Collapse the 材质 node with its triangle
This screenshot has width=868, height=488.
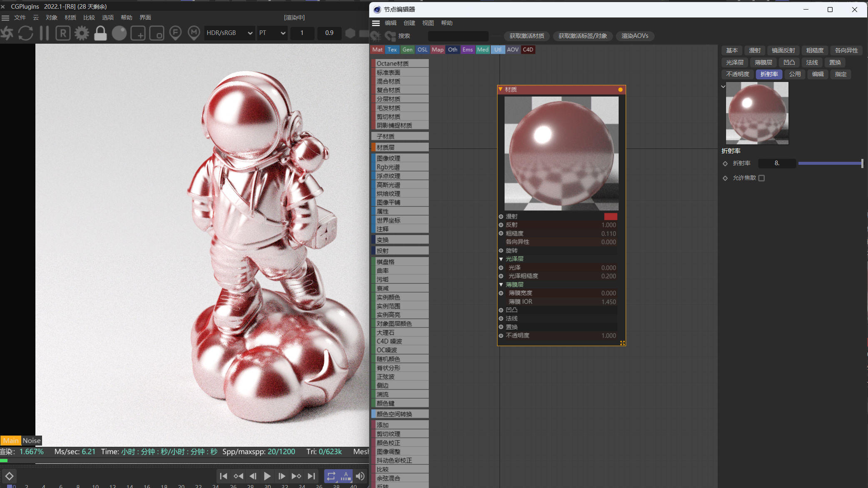tap(500, 89)
